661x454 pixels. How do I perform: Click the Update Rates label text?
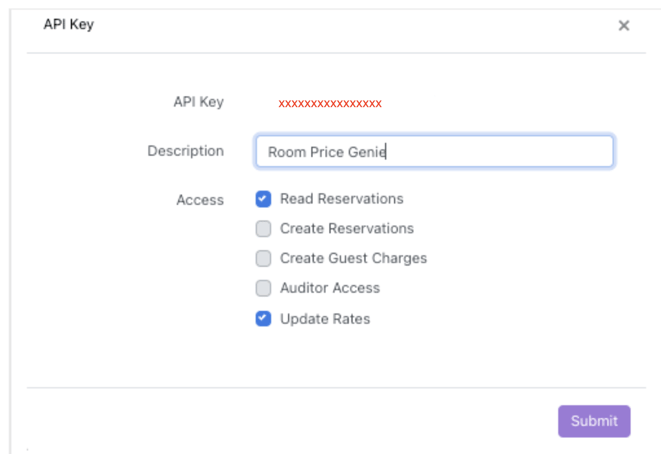pos(324,319)
